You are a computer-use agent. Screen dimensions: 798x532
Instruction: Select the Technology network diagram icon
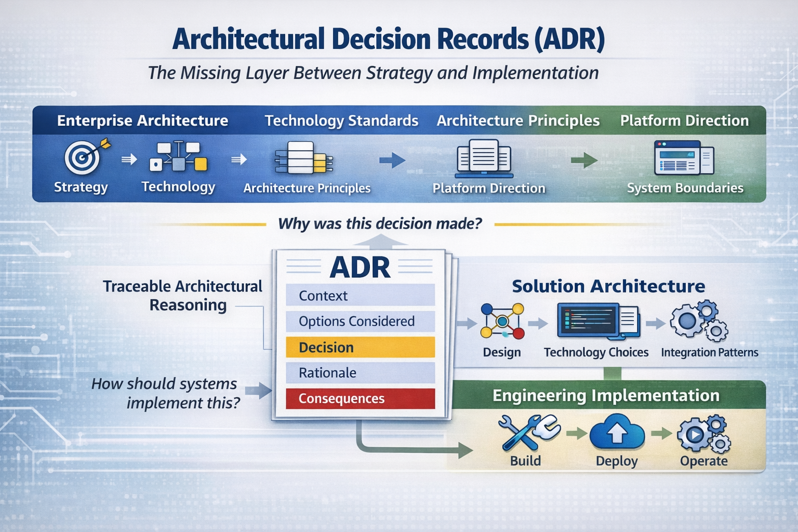[x=178, y=157]
